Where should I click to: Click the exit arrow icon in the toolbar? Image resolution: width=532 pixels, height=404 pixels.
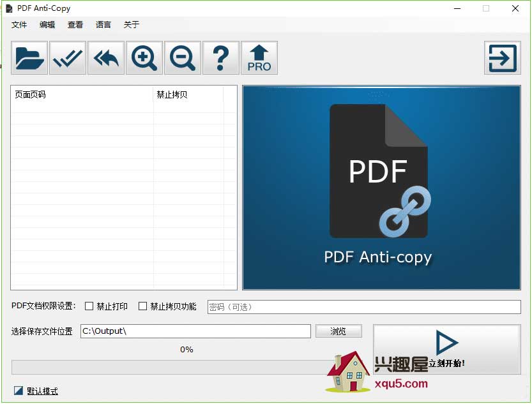coord(503,58)
